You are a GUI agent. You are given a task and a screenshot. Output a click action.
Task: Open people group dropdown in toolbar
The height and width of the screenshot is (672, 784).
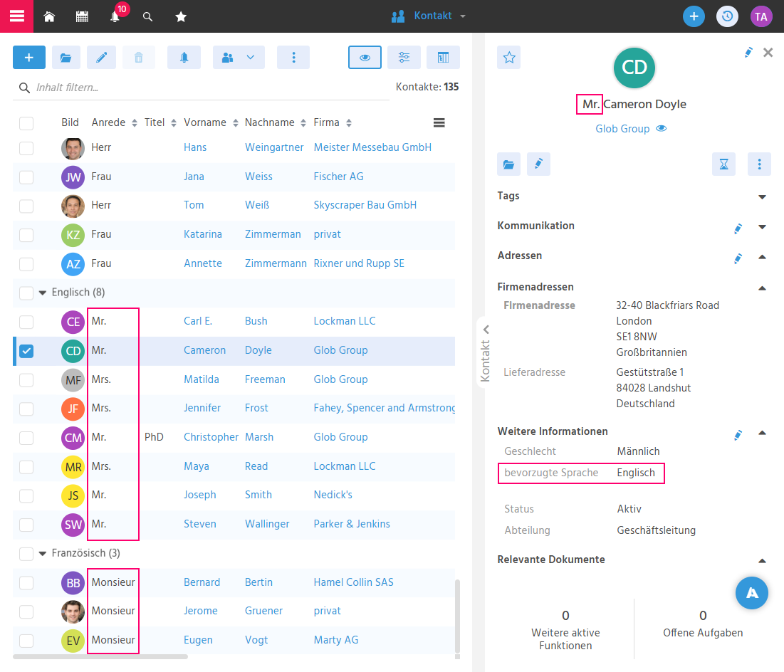(239, 58)
